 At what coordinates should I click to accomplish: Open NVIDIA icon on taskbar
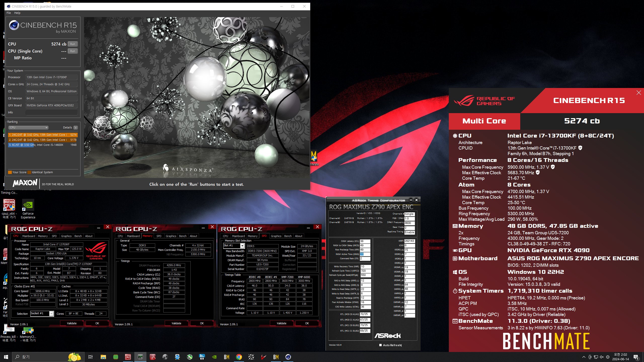214,357
